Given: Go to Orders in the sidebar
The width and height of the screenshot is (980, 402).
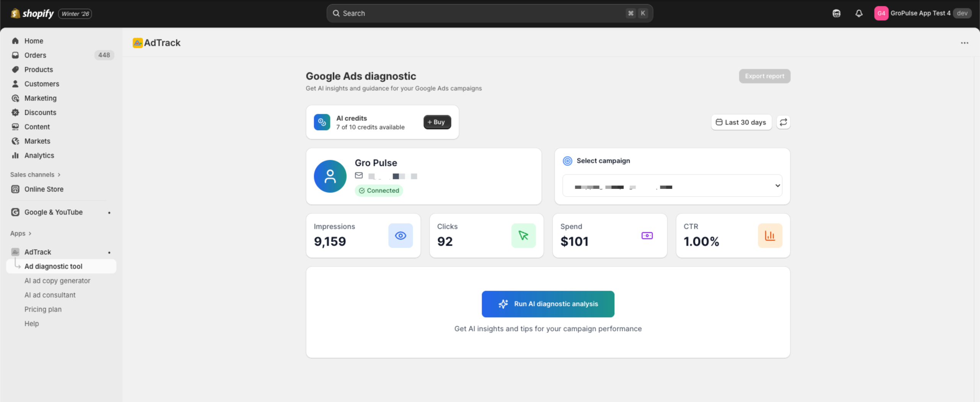Looking at the screenshot, I should pos(35,55).
